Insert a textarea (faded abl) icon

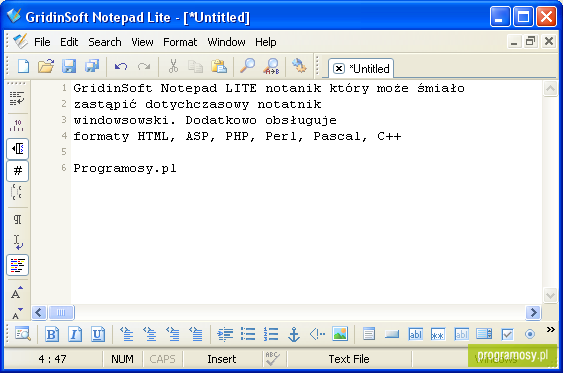point(461,334)
